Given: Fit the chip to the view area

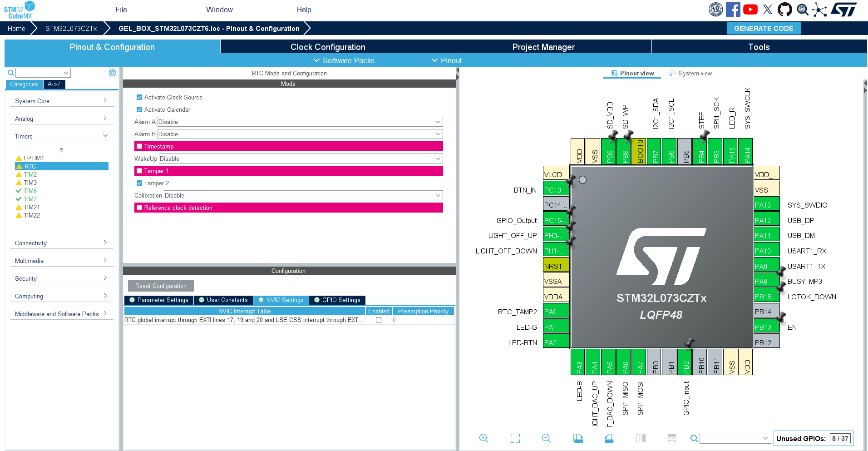Looking at the screenshot, I should click(515, 438).
